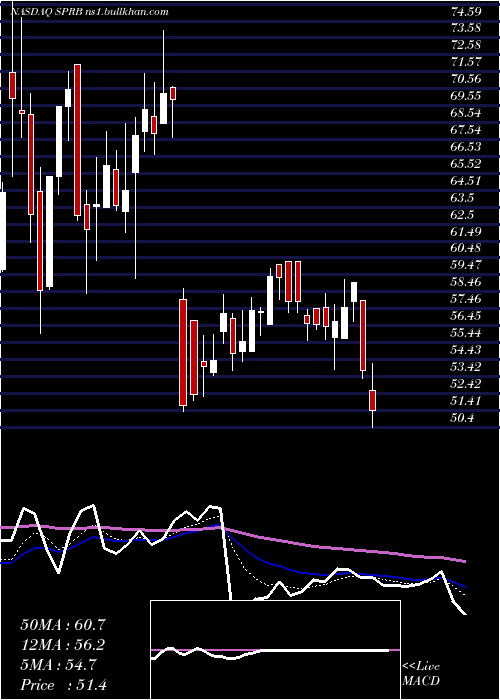Click the <<Live MACD label
500x700 pixels.
point(421,674)
